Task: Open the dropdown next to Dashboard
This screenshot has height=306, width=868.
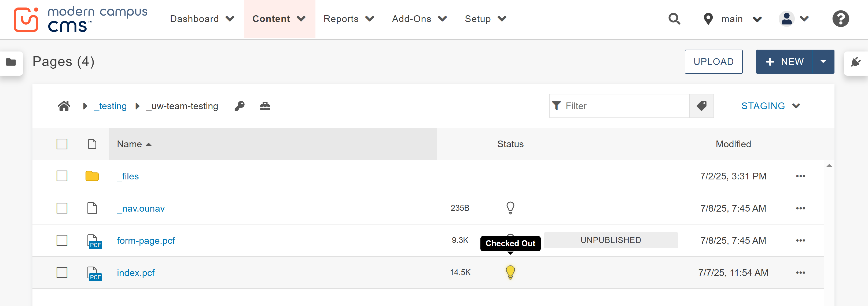Action: point(230,19)
